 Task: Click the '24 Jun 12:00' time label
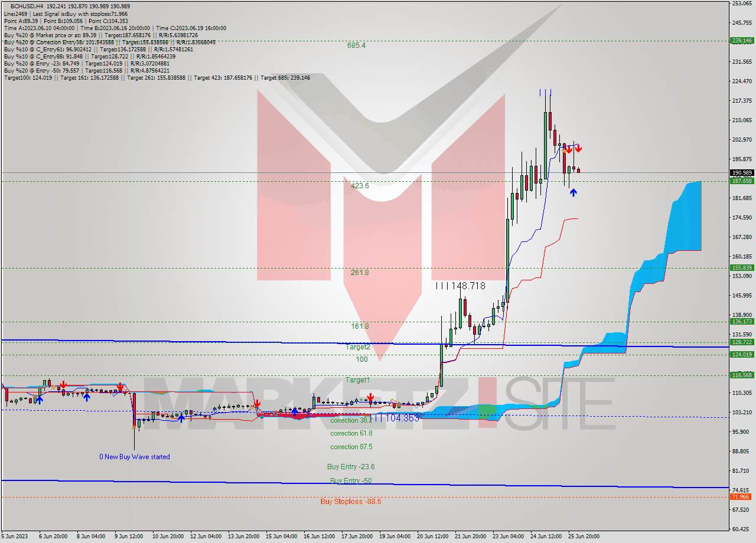[x=546, y=537]
